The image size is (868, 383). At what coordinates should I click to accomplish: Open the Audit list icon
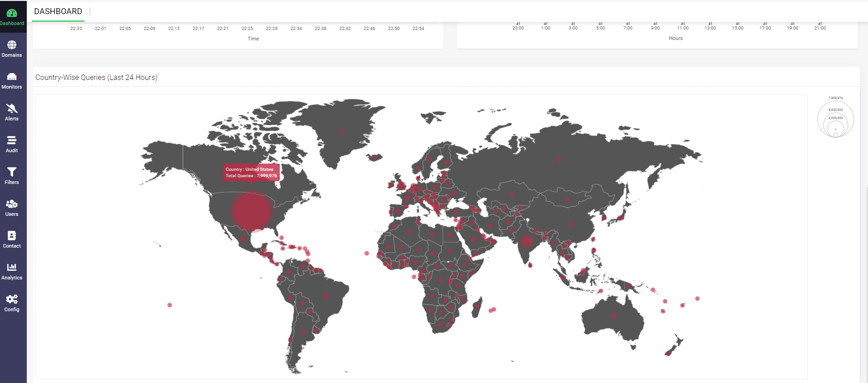(12, 140)
